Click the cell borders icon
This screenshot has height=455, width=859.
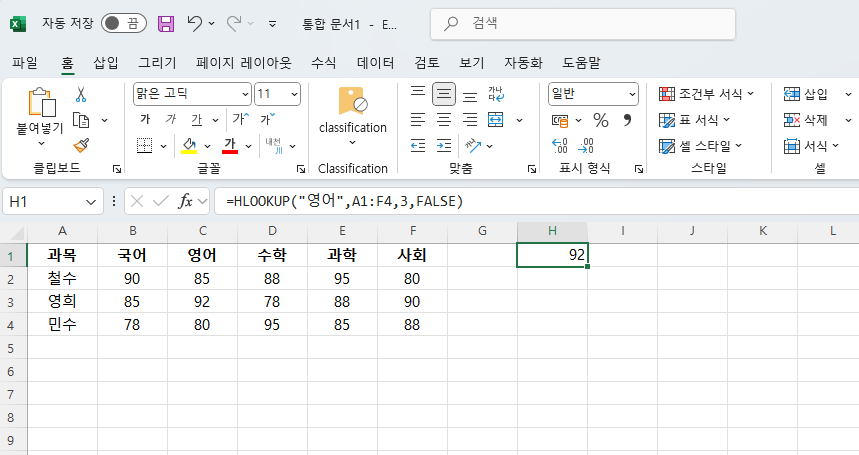[x=145, y=146]
